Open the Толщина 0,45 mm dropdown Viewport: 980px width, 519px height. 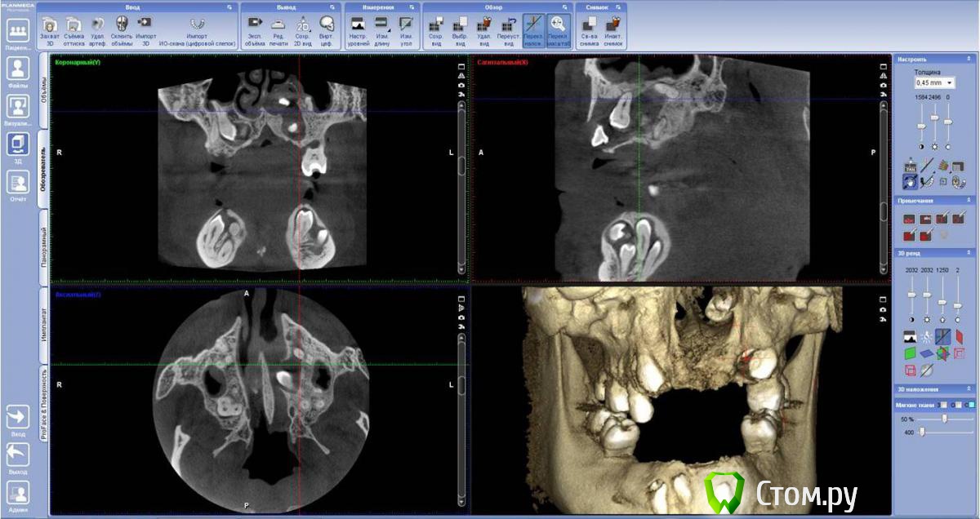click(934, 82)
